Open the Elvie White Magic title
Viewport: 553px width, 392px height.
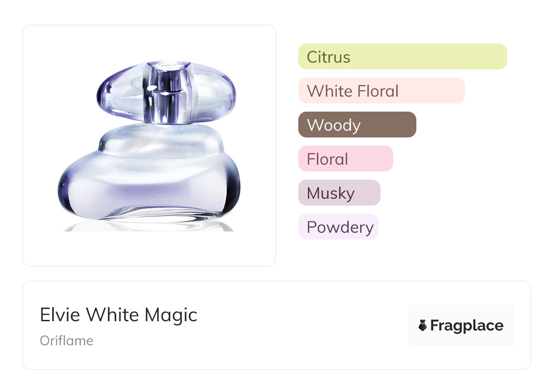pyautogui.click(x=118, y=314)
